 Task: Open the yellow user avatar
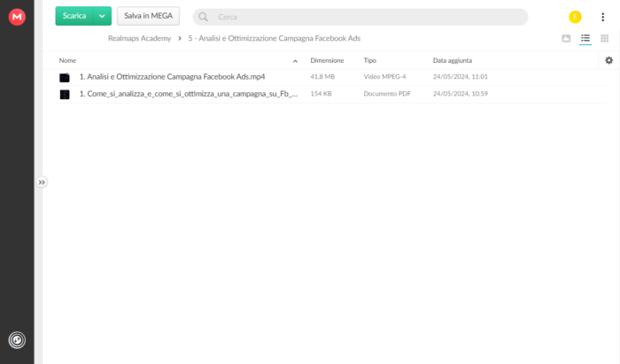[575, 17]
